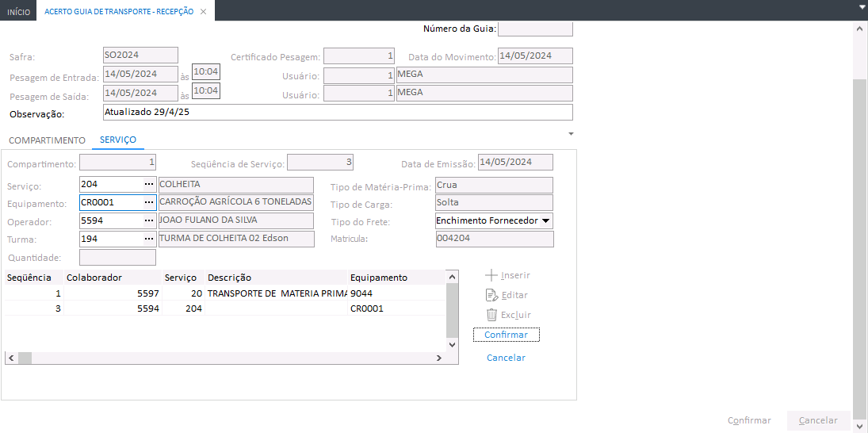This screenshot has height=433, width=868.
Task: Click the Tipo de Carga field Solta
Action: [x=495, y=203]
